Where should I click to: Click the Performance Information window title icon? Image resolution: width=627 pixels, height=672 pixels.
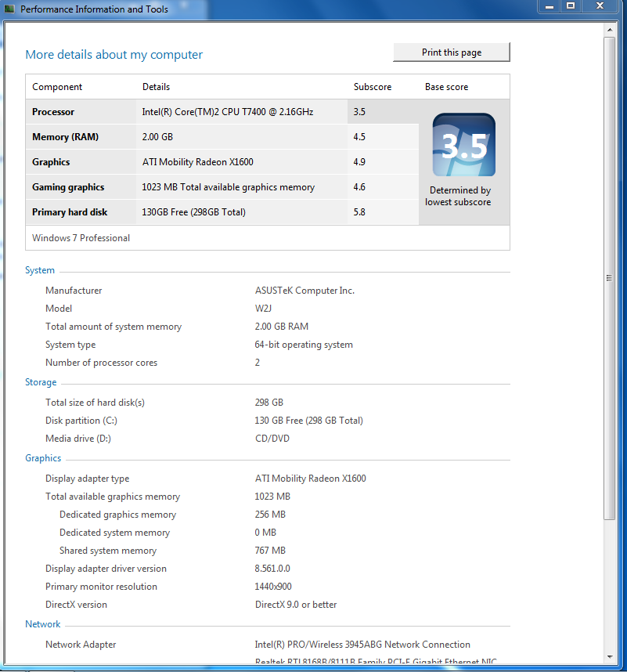click(9, 9)
